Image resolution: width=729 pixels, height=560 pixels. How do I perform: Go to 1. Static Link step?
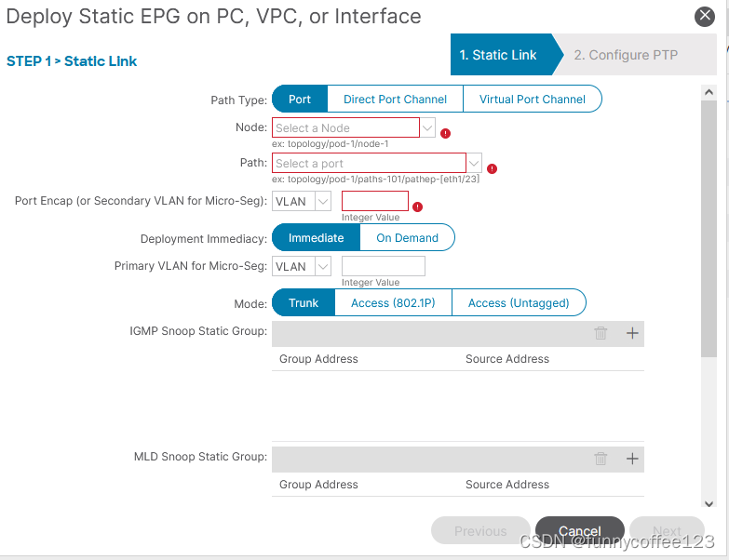point(502,55)
